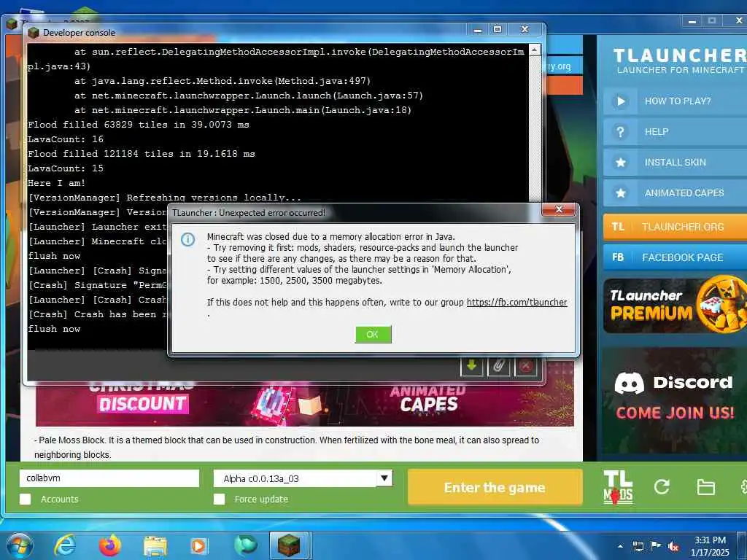The width and height of the screenshot is (747, 560).
Task: Expand the Alpha c0.0.13a_03 version dropdown
Action: pos(384,478)
